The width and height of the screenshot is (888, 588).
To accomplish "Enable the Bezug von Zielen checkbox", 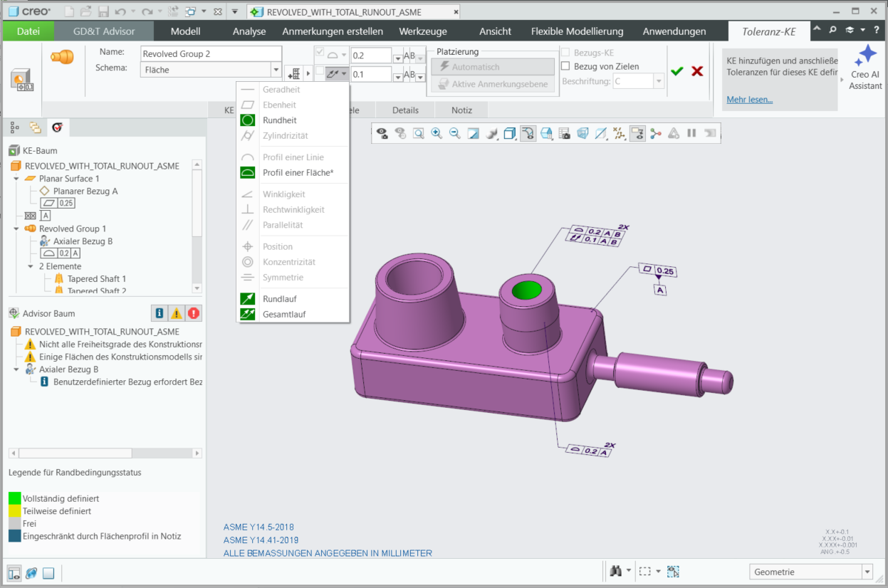I will pos(566,66).
